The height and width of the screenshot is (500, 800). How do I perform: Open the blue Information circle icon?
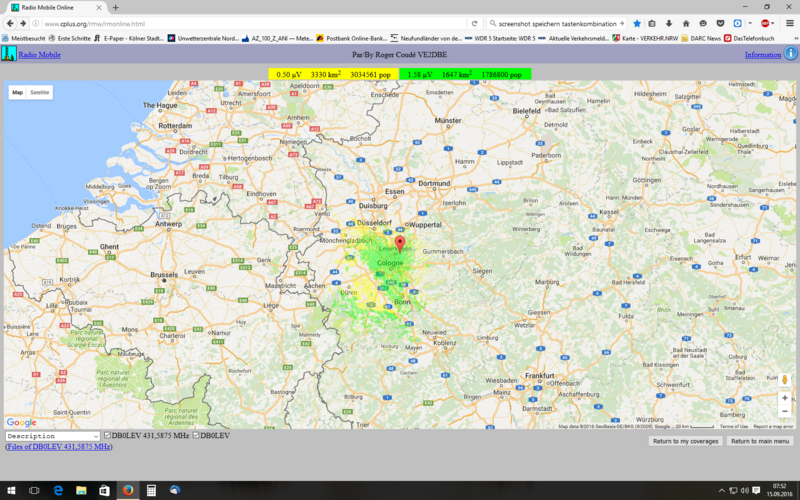coord(790,54)
